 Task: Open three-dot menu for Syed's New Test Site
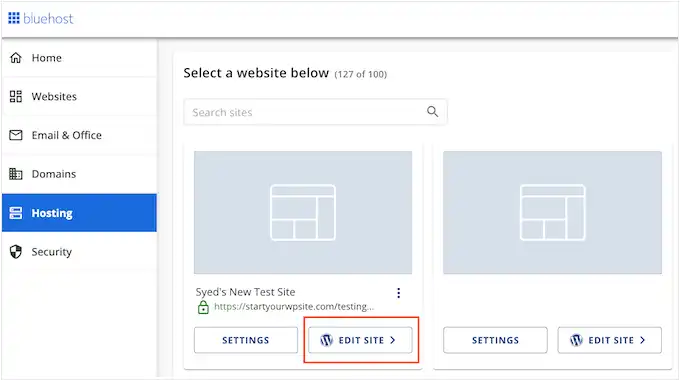click(399, 293)
